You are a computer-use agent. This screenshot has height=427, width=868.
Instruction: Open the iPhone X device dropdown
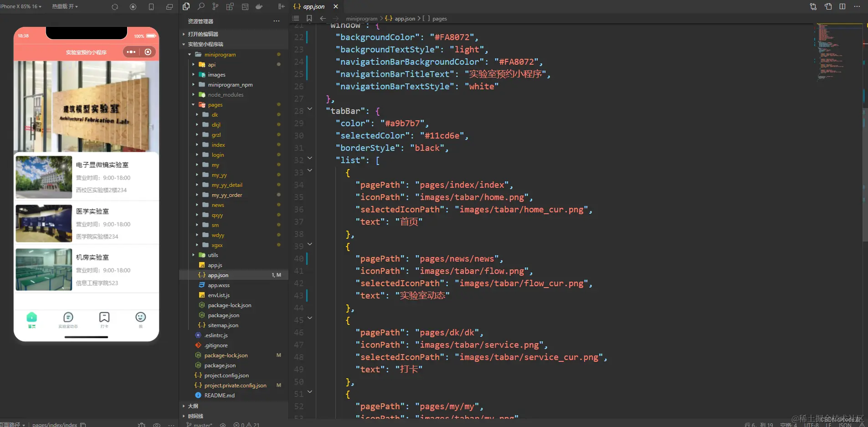pos(21,6)
